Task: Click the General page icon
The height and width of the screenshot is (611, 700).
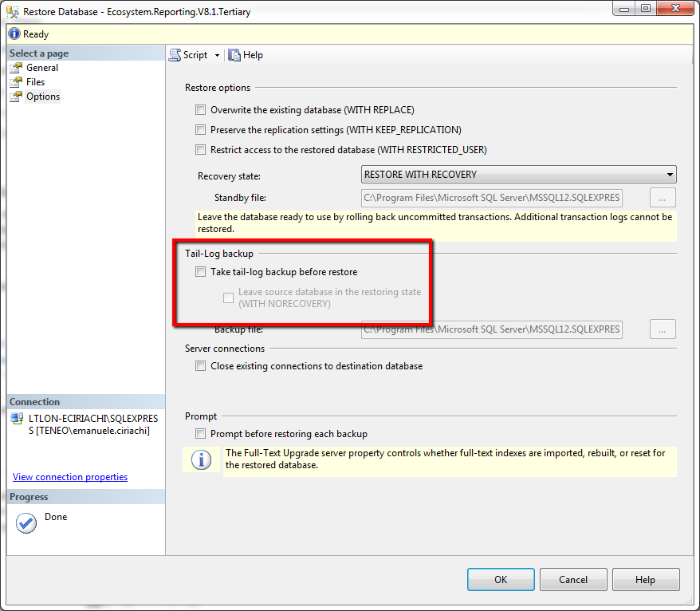Action: 16,68
